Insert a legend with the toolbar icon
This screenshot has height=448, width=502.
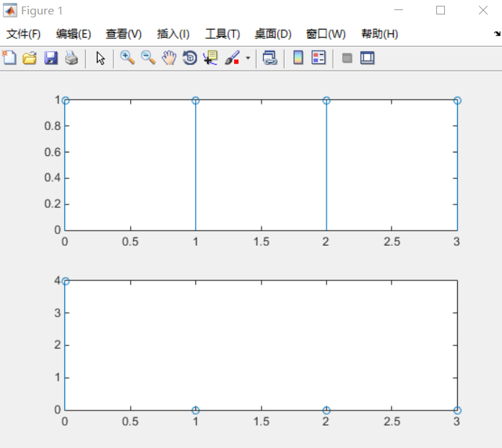pyautogui.click(x=319, y=58)
